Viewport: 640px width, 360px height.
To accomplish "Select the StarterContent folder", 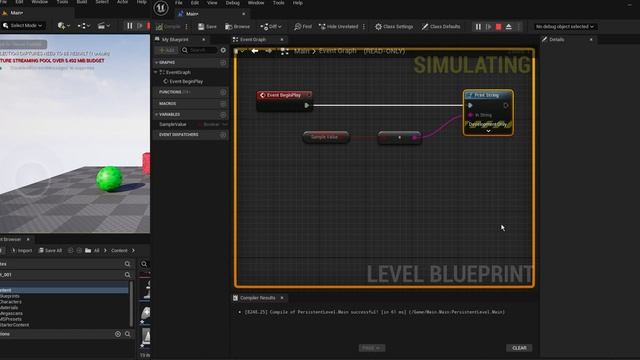I will pyautogui.click(x=15, y=325).
